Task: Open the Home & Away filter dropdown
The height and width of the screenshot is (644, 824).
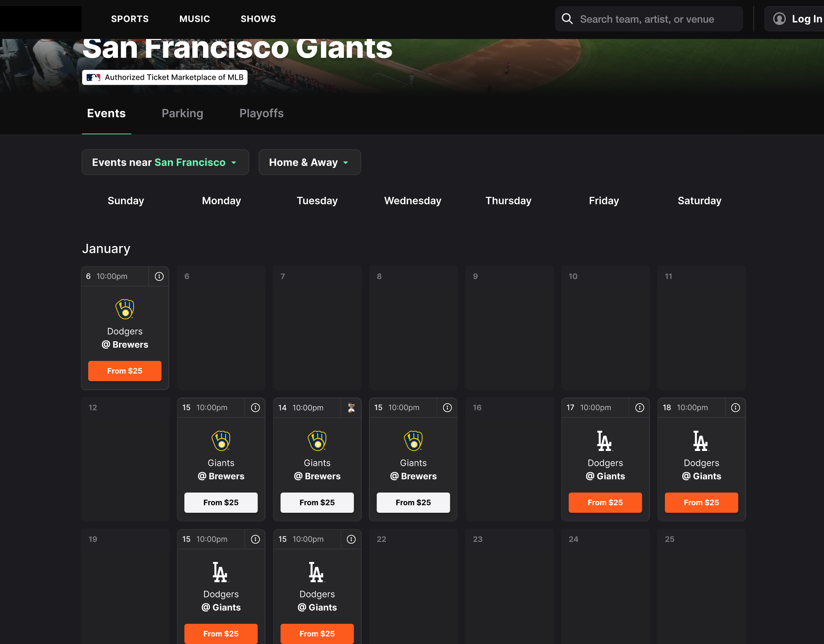Action: tap(310, 162)
